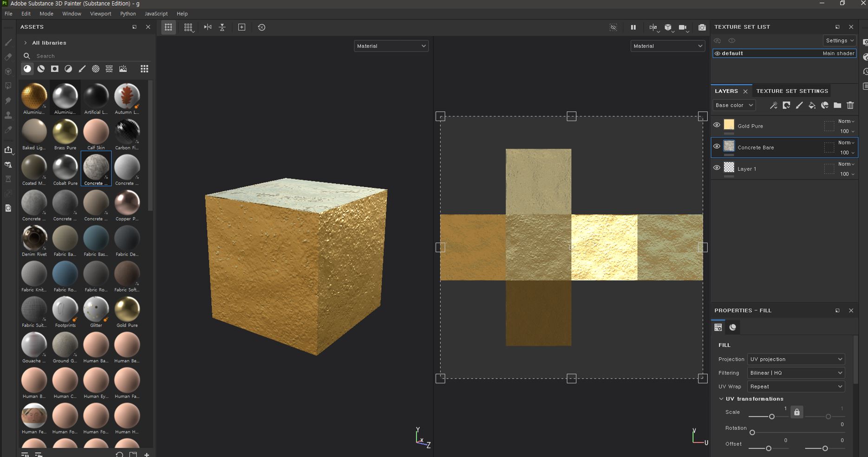868x457 pixels.
Task: Open the material properties sphere tab icon
Action: tap(732, 327)
